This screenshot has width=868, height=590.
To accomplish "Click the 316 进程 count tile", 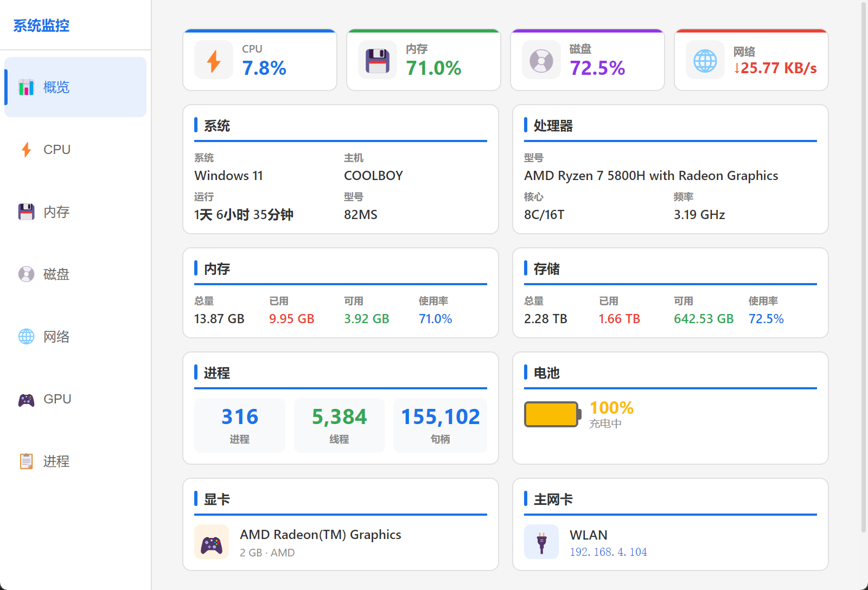I will [x=240, y=425].
